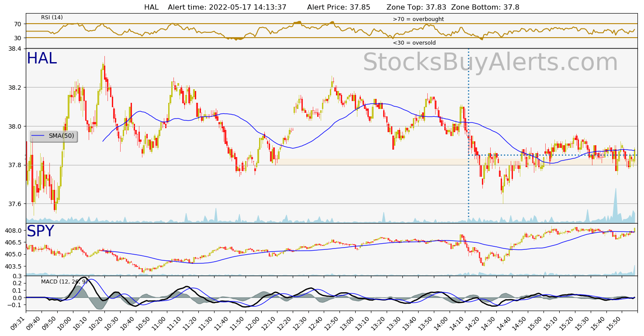Click the RSI 30 axis label
This screenshot has height=336, width=644.
[x=18, y=38]
